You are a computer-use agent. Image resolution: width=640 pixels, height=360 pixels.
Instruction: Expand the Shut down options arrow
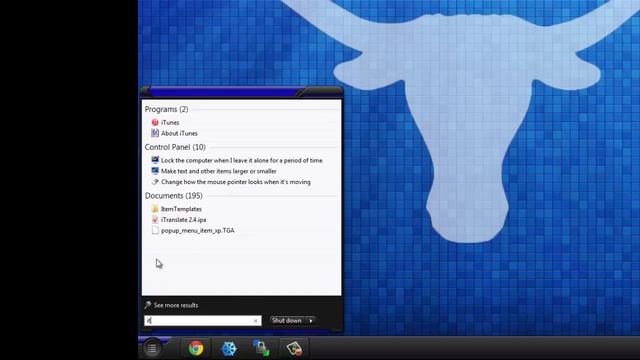(311, 321)
